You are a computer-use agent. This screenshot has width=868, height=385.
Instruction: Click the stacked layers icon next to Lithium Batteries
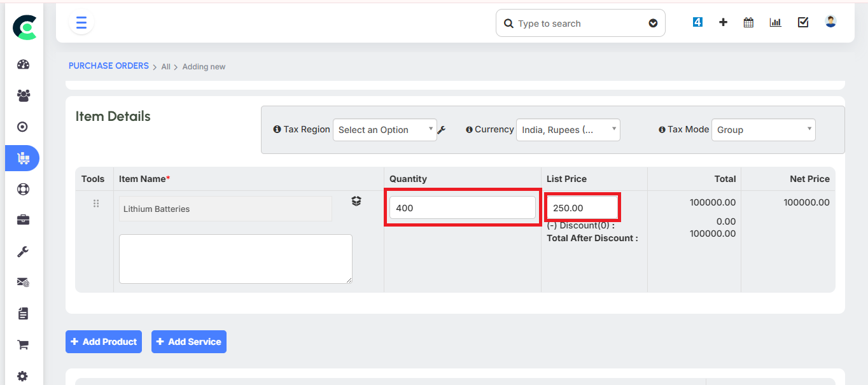[x=356, y=200]
